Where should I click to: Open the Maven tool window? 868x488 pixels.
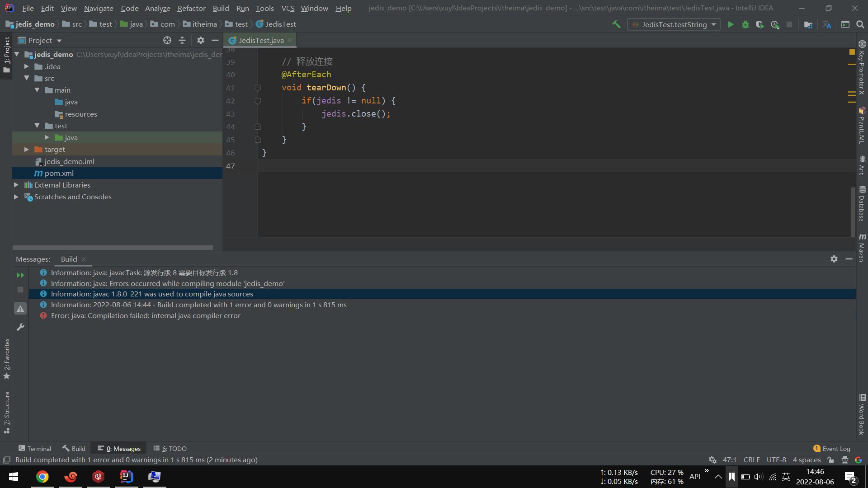pos(862,248)
